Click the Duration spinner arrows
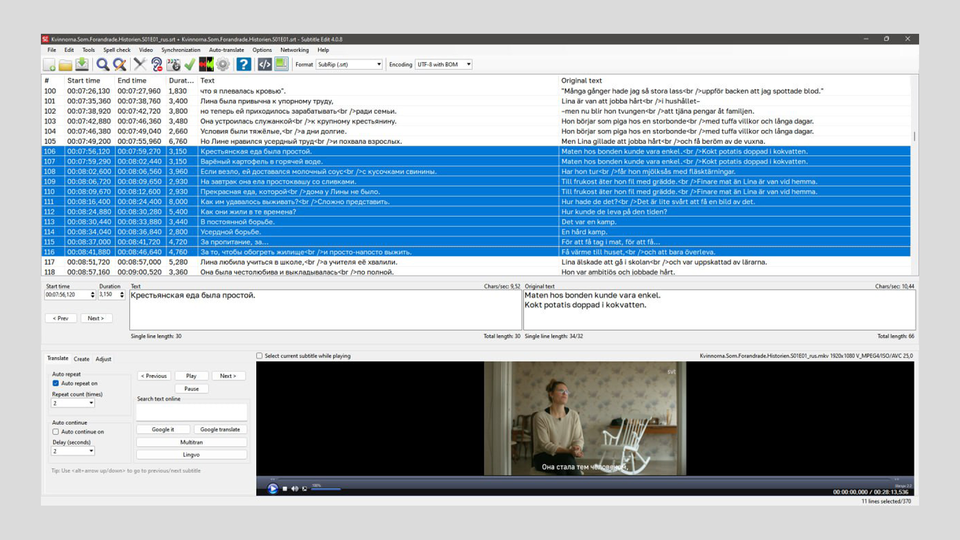 click(122, 294)
